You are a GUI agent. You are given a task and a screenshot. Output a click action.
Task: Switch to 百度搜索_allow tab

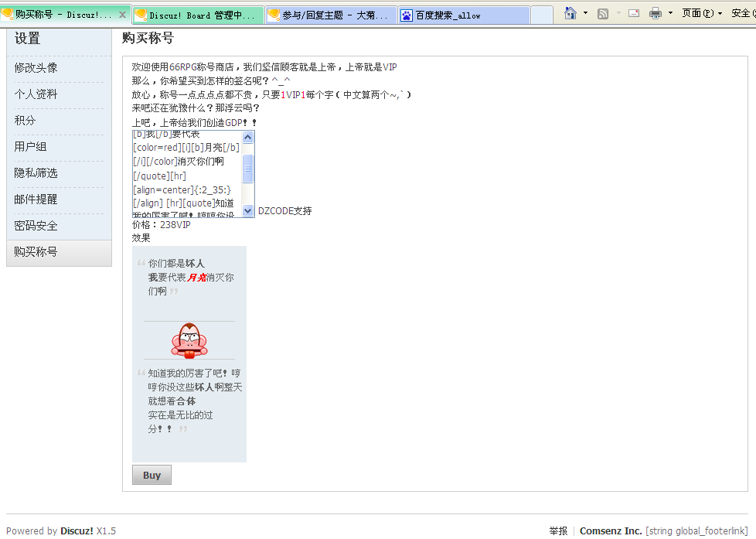pyautogui.click(x=464, y=15)
